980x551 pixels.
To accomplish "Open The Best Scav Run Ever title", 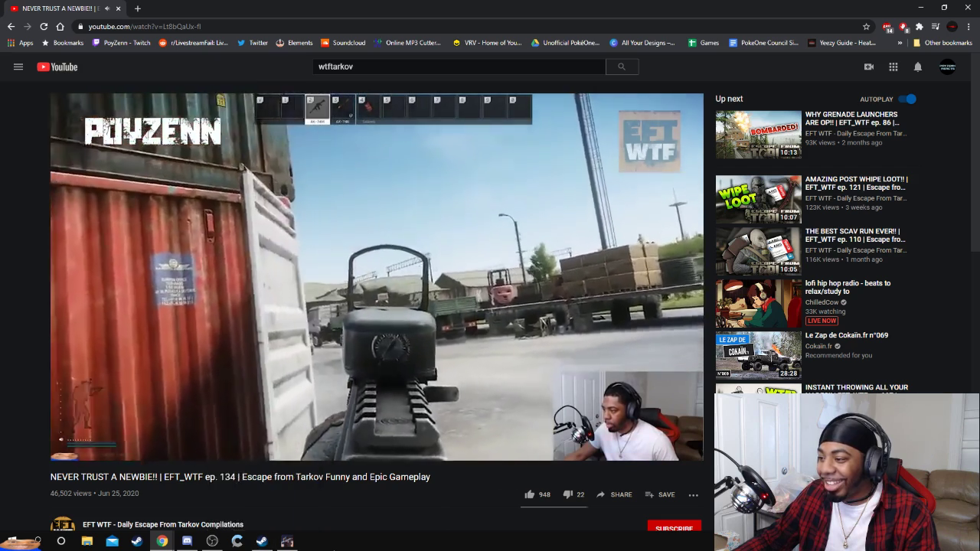I will [855, 235].
